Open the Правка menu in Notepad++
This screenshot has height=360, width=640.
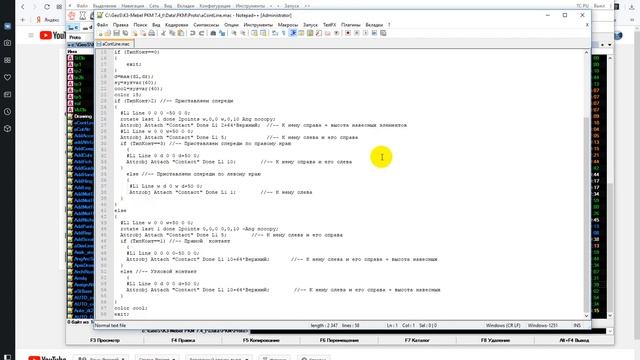point(120,25)
